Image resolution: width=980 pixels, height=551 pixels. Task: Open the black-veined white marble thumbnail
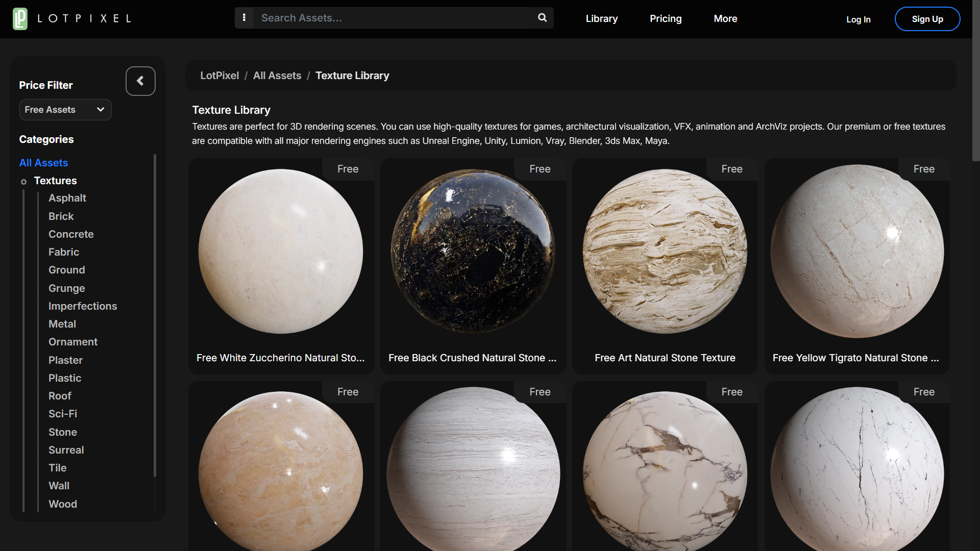857,469
